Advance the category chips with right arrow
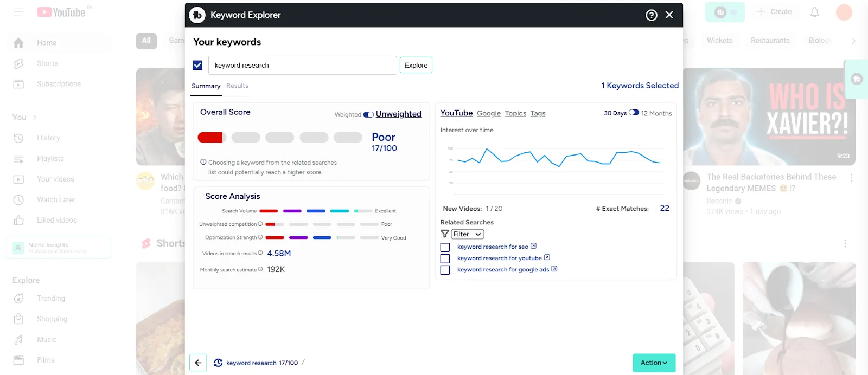This screenshot has height=375, width=868. click(x=853, y=41)
